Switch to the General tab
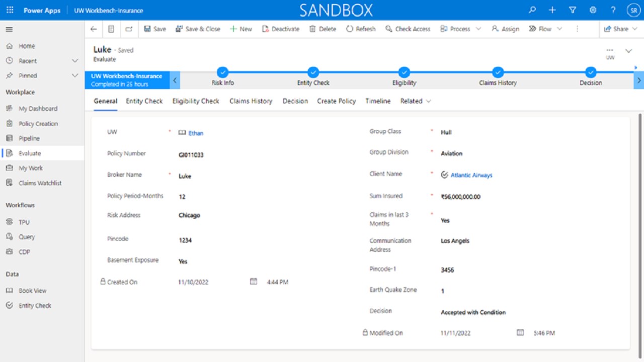 (x=105, y=101)
